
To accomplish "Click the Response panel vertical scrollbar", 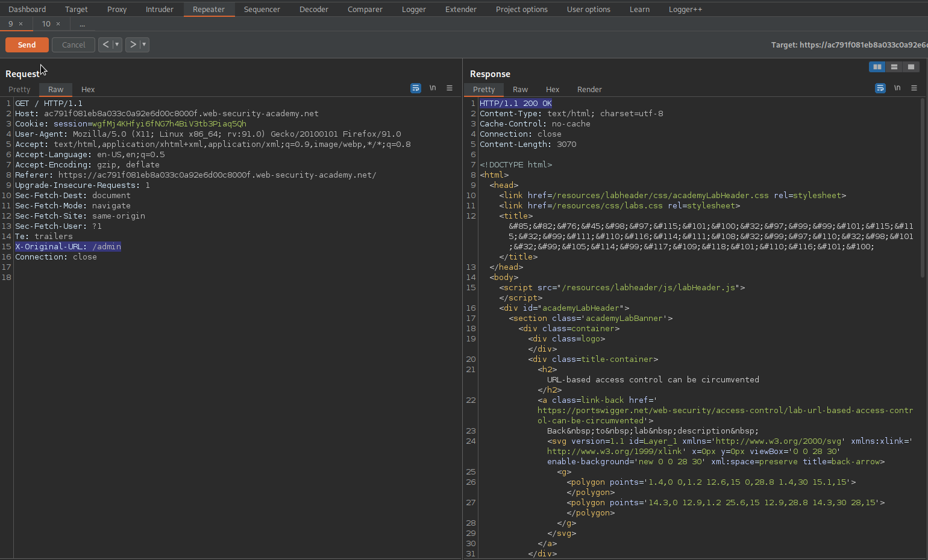I will pyautogui.click(x=922, y=187).
